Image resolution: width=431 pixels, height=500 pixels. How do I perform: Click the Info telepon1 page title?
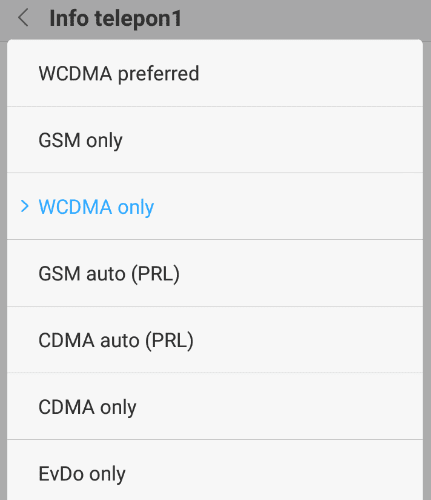115,19
